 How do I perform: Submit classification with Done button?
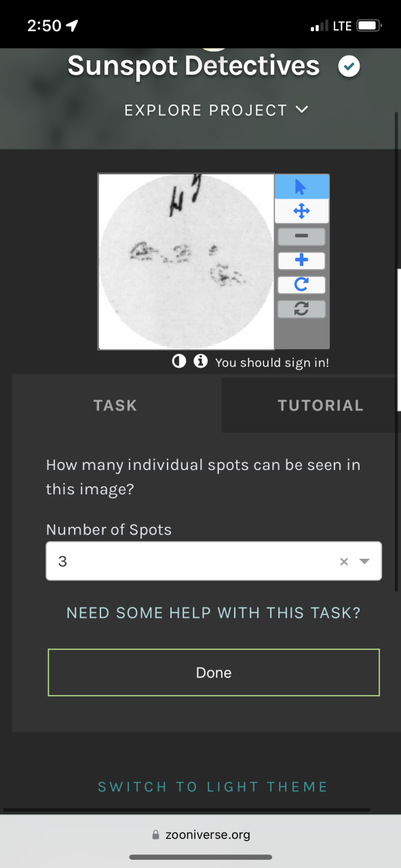(214, 673)
